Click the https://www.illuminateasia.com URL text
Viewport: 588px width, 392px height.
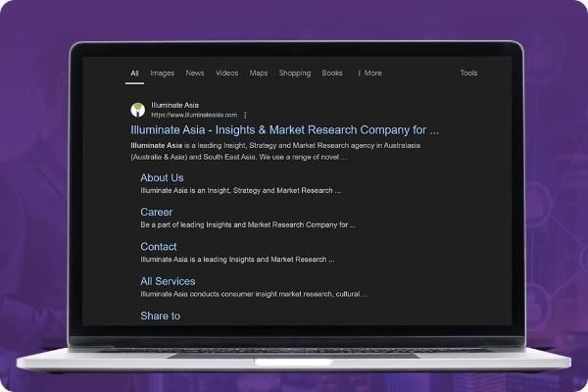coord(194,115)
